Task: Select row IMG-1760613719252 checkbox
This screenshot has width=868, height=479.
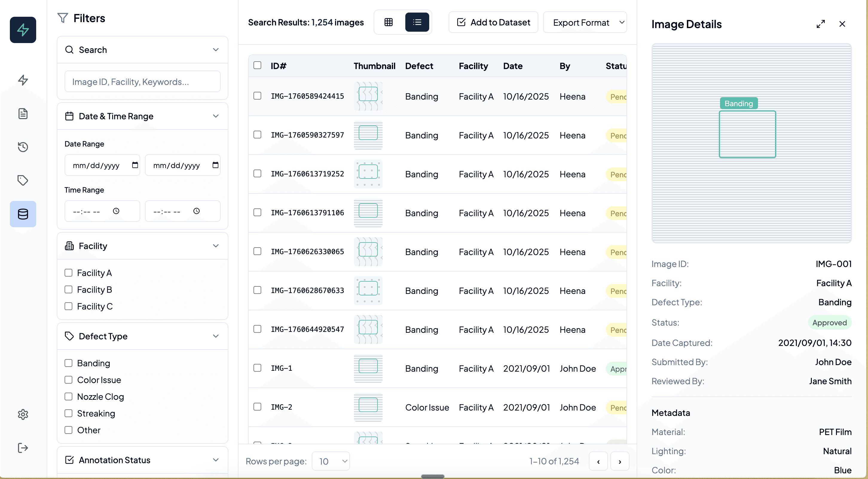Action: (257, 174)
